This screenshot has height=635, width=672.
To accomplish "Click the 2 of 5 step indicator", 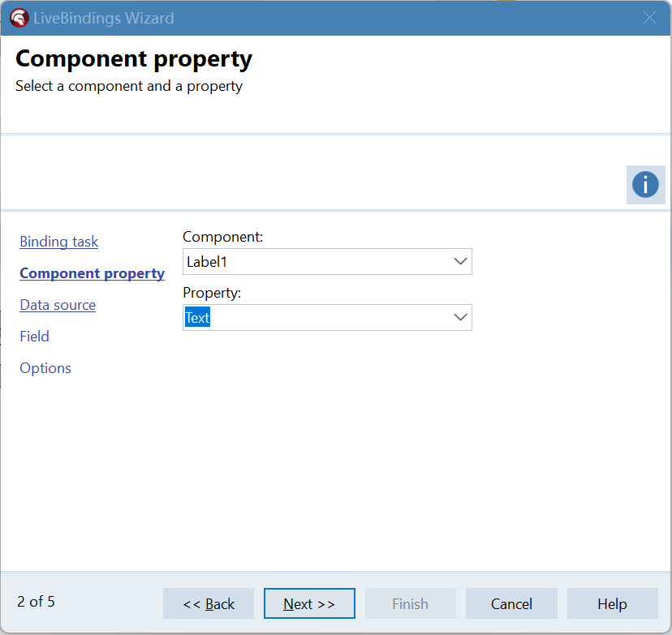I will pyautogui.click(x=36, y=602).
